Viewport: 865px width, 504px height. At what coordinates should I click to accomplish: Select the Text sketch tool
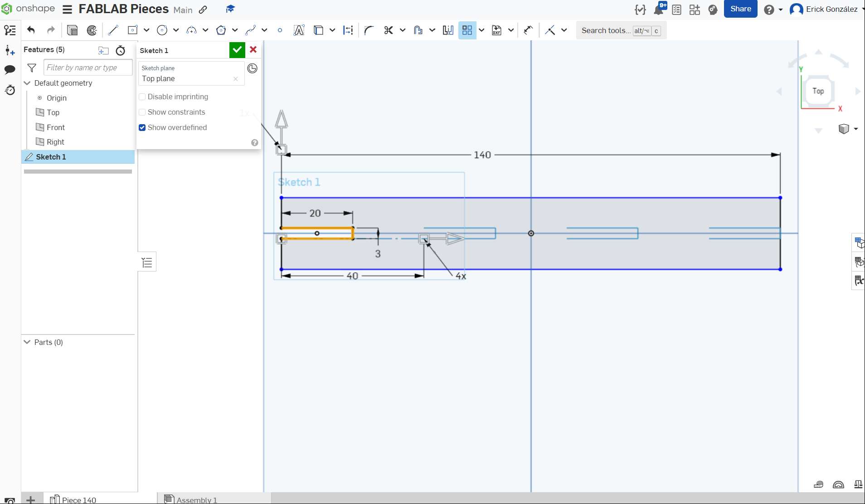pyautogui.click(x=299, y=30)
